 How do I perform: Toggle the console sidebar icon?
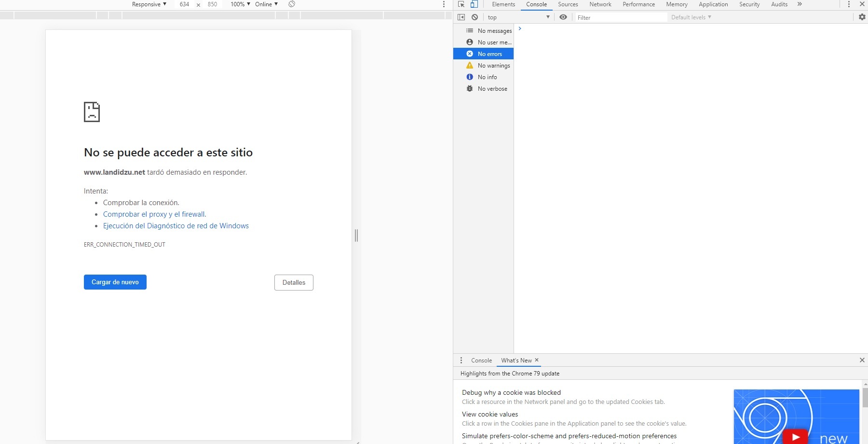tap(461, 17)
